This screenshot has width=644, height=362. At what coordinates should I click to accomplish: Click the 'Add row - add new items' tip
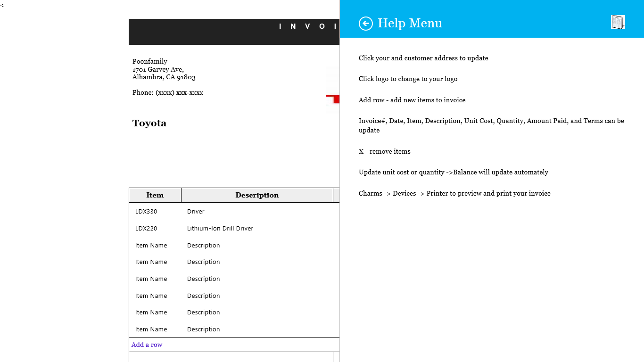(412, 100)
